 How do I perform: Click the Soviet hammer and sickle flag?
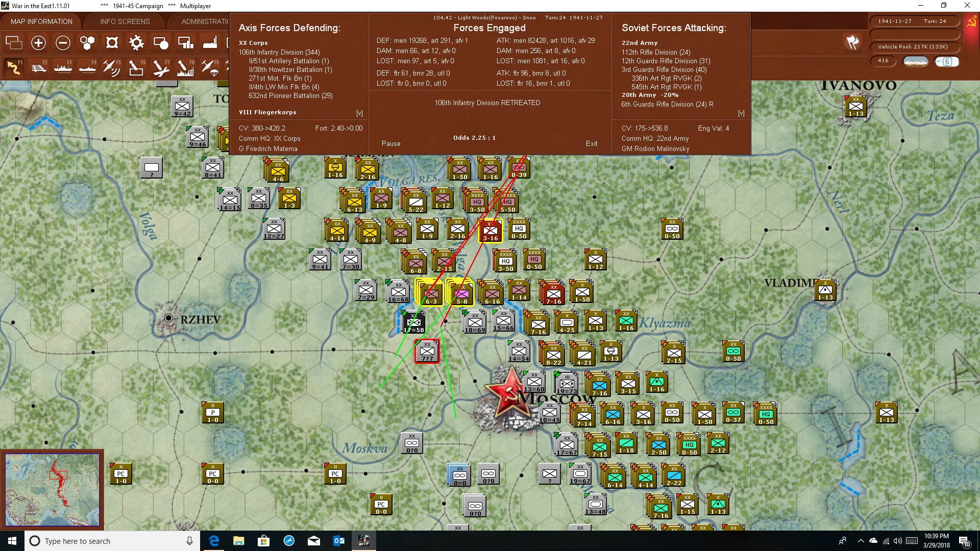click(971, 21)
